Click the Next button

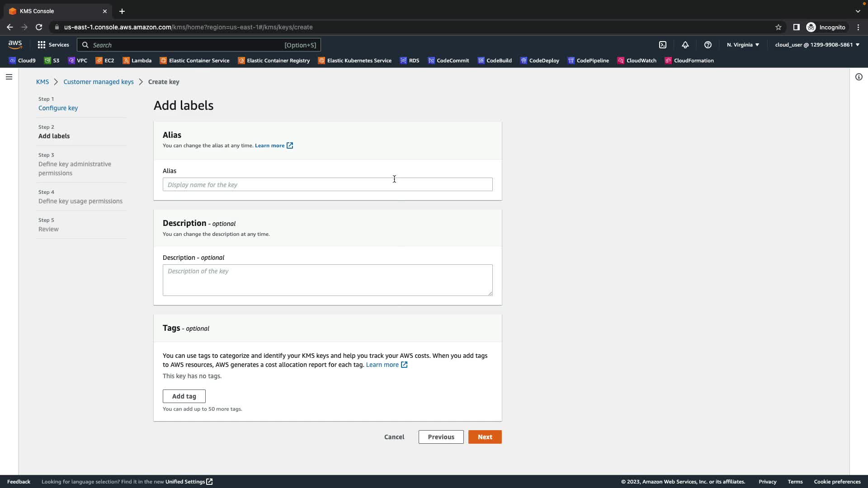pos(485,437)
